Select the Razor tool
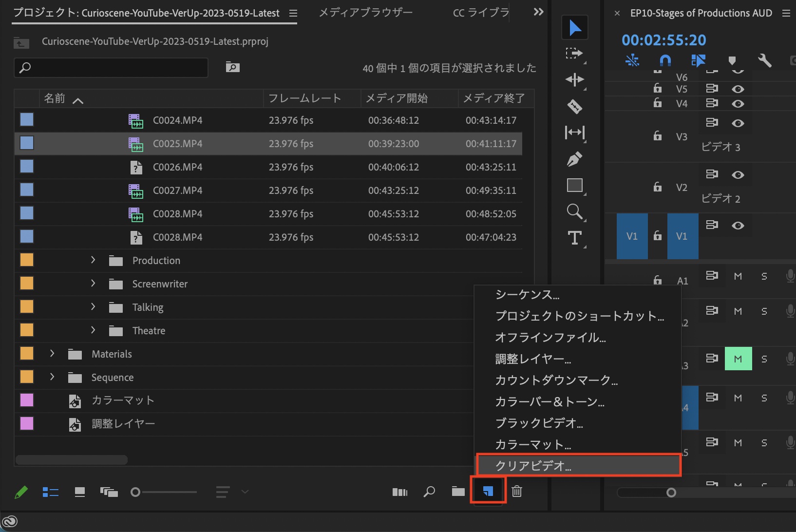Screen dimensions: 796x532 pos(575,106)
